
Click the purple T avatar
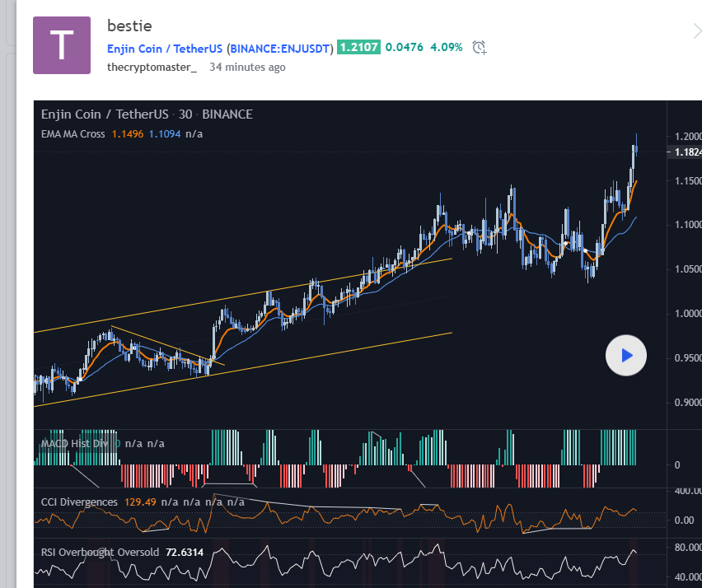[x=62, y=45]
